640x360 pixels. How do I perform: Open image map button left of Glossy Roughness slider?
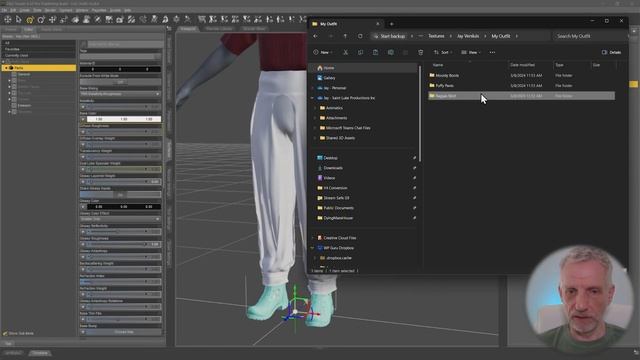83,244
